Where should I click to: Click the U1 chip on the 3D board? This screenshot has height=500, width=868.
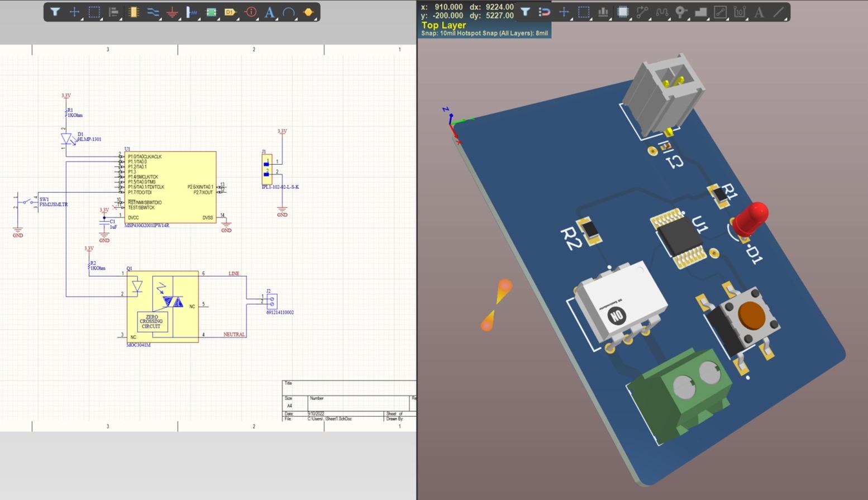(x=680, y=237)
